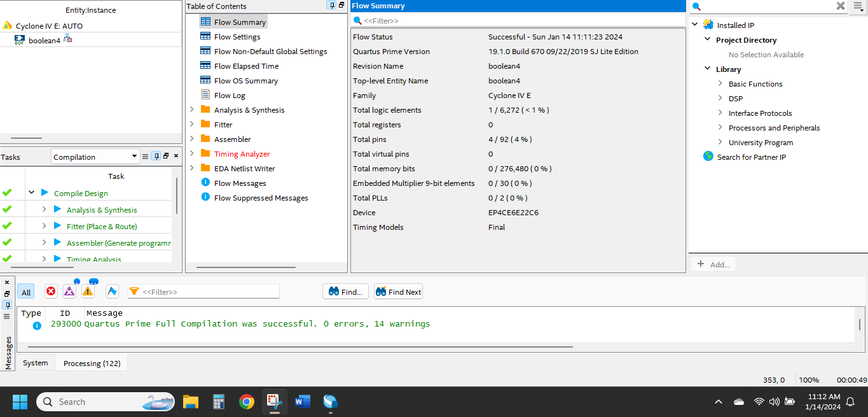Float the Messages panel window
This screenshot has width=868, height=417.
(x=7, y=293)
